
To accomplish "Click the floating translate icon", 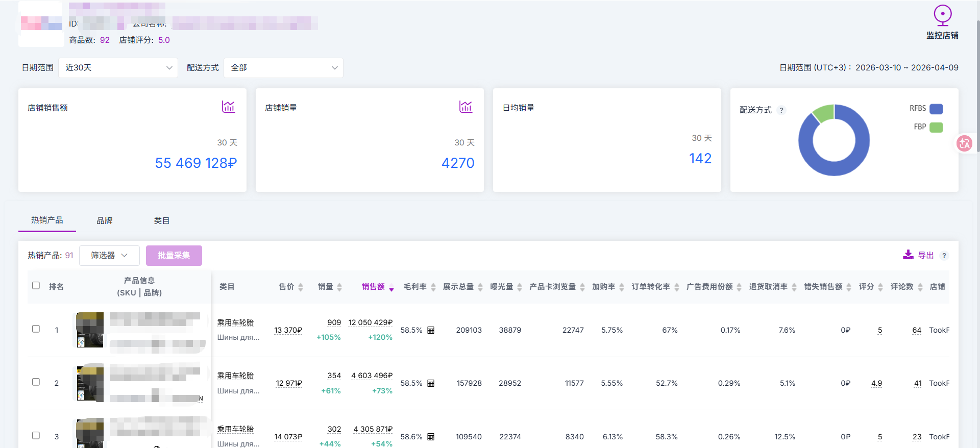I will [964, 144].
